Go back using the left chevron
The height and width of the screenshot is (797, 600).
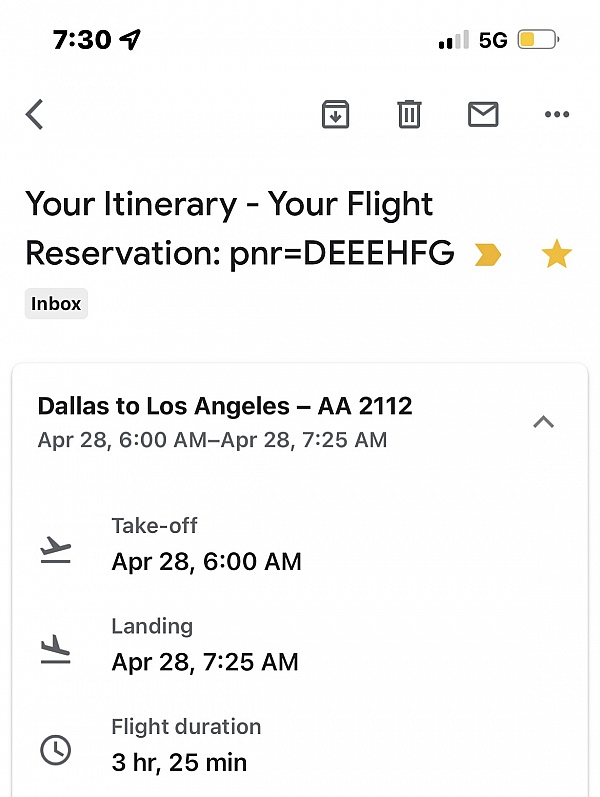click(34, 114)
